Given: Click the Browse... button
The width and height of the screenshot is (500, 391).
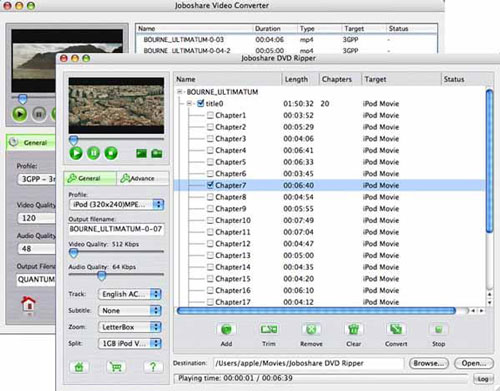Looking at the screenshot, I should pos(429,363).
